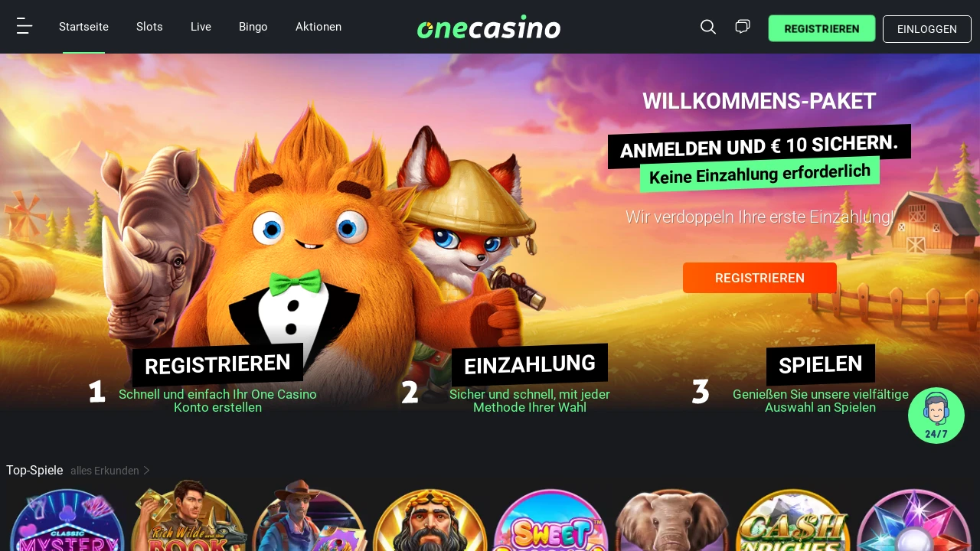Open the 24/7 support agent bubble
This screenshot has height=551, width=980.
pos(936,416)
